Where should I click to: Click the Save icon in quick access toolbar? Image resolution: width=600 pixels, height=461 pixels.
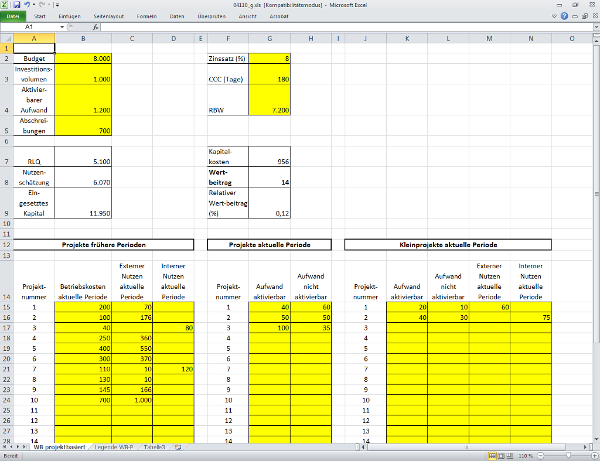tap(15, 5)
